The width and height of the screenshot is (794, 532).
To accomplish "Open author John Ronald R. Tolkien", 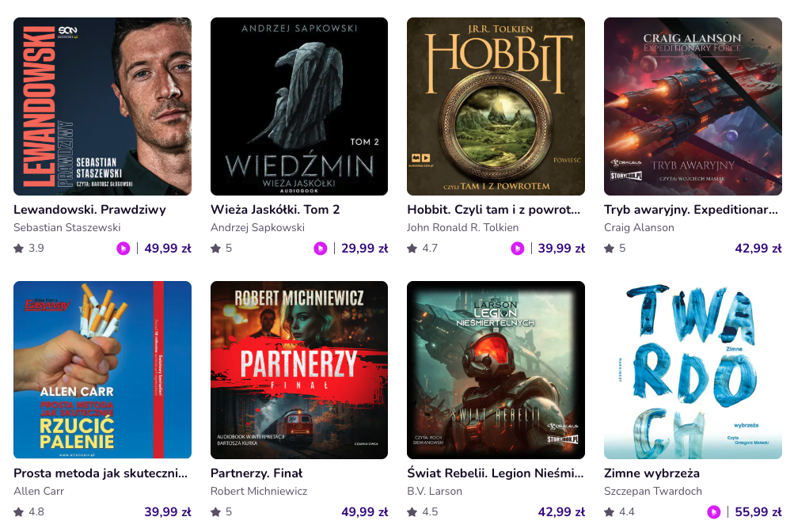I will click(x=463, y=228).
